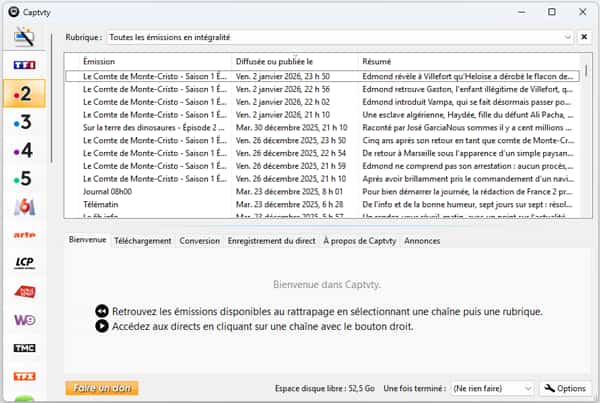
Task: Sort by the Résumé column header
Action: (470, 62)
